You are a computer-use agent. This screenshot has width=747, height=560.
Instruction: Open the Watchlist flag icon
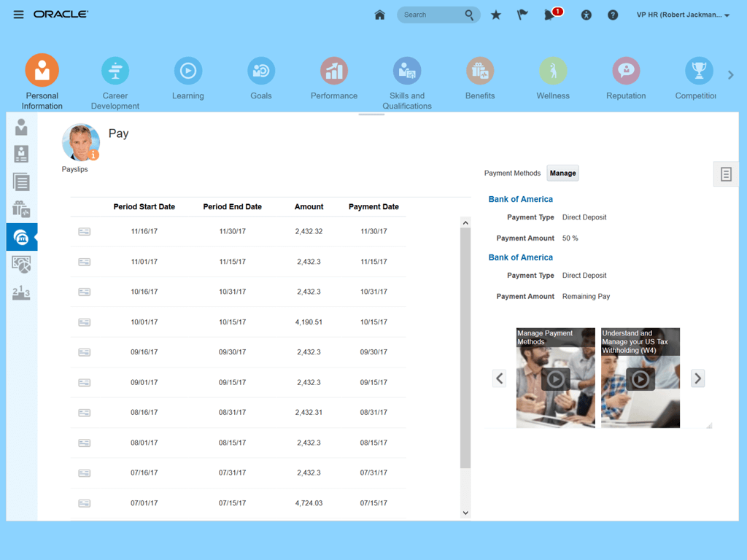(x=522, y=15)
